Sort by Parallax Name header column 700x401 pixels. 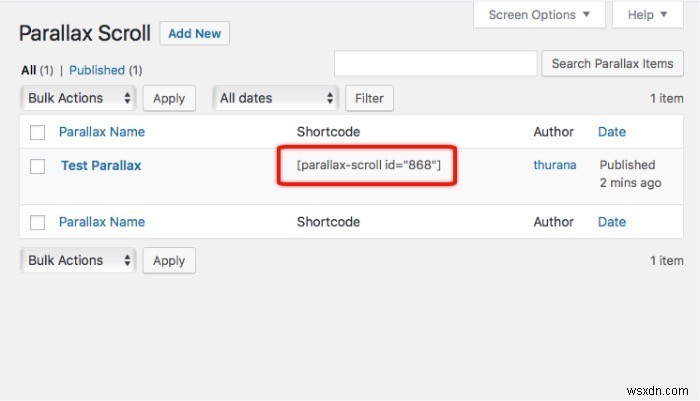click(102, 132)
